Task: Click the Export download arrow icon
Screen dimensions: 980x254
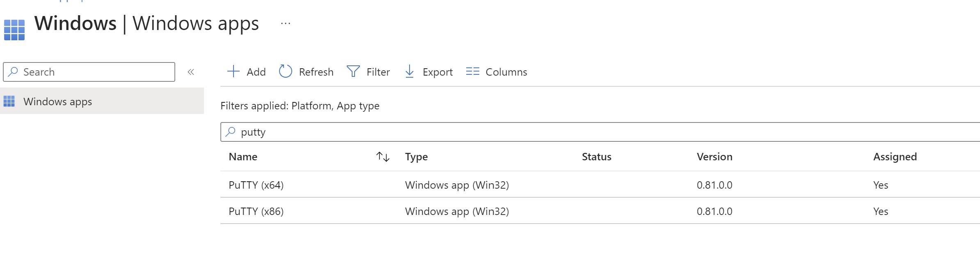Action: [x=409, y=72]
